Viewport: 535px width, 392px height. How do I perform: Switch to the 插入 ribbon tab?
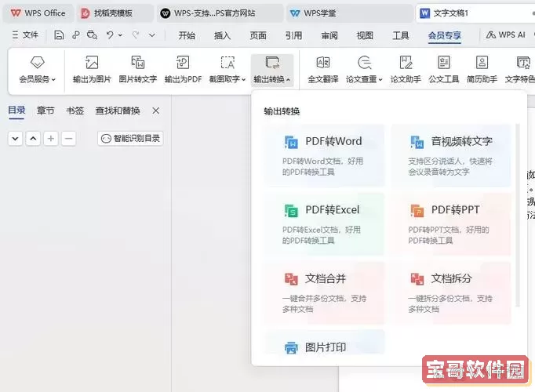(x=222, y=35)
